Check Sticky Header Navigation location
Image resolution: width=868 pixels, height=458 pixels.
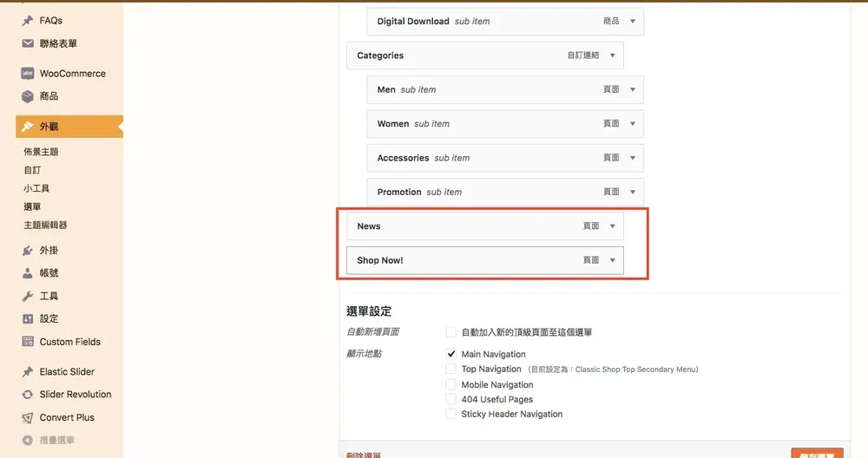pos(451,414)
